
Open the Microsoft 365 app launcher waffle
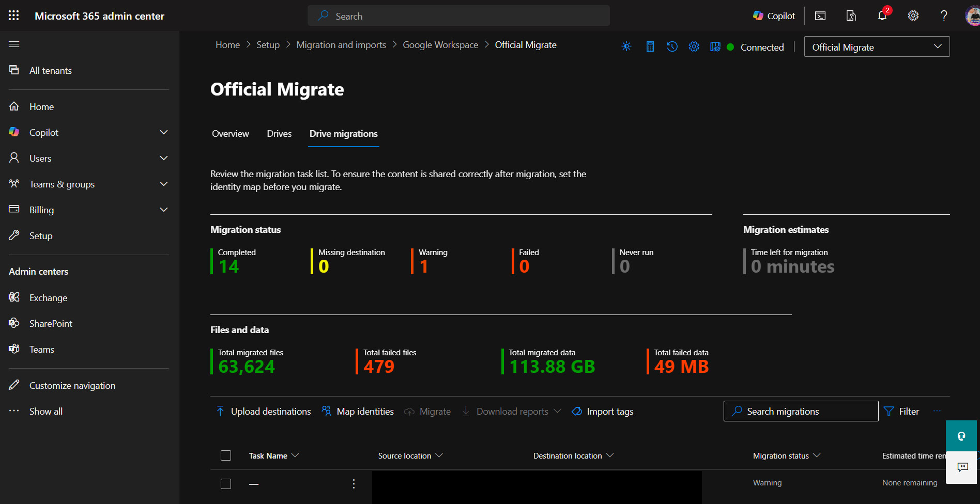pyautogui.click(x=14, y=15)
